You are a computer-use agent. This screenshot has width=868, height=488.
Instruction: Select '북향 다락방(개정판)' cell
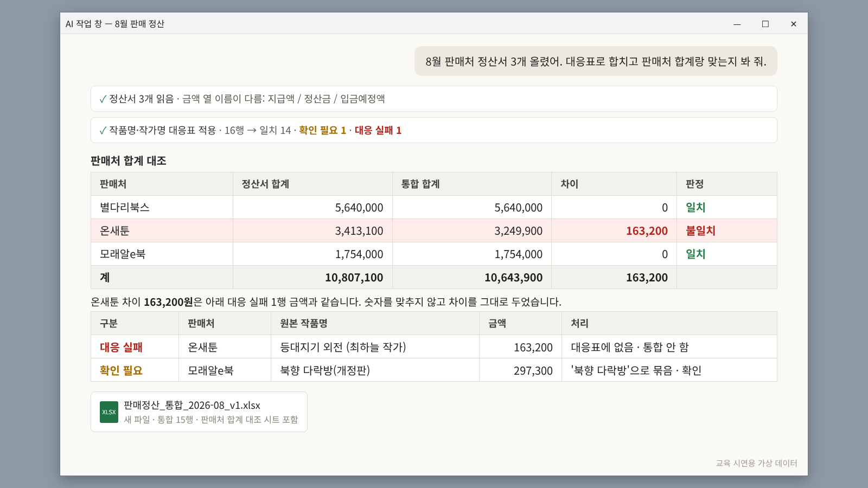pos(375,370)
